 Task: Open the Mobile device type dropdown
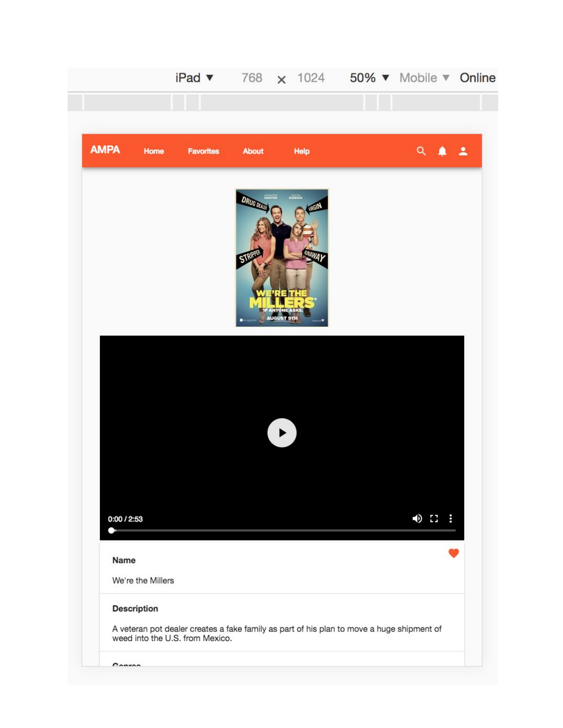(424, 78)
